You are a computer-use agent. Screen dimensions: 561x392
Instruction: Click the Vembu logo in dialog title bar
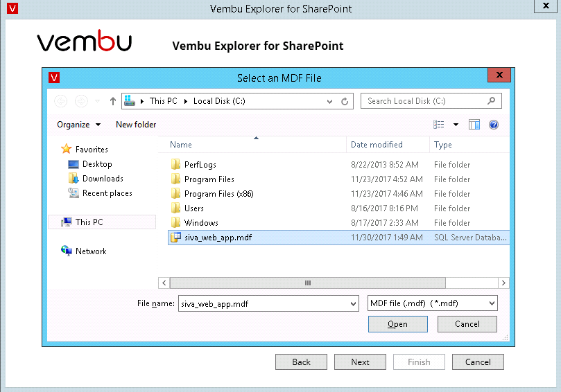[x=54, y=78]
